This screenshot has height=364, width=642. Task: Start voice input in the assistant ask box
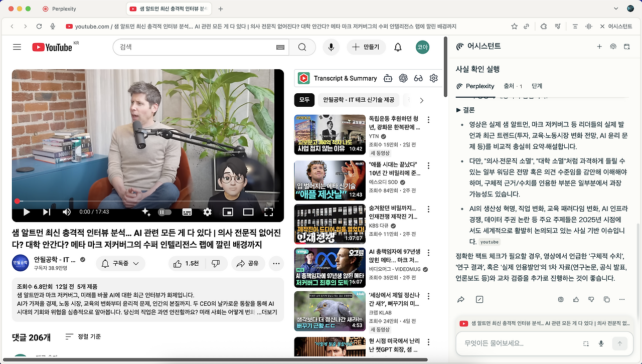[601, 343]
